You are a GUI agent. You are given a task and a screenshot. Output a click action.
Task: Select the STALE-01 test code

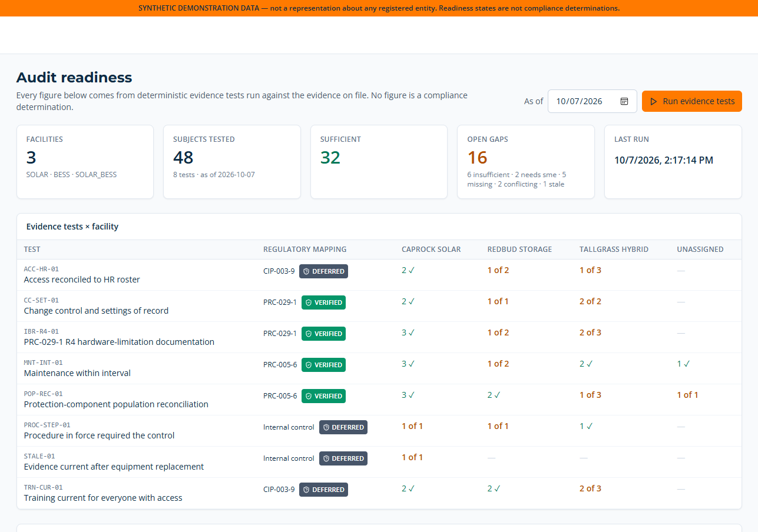(39, 456)
